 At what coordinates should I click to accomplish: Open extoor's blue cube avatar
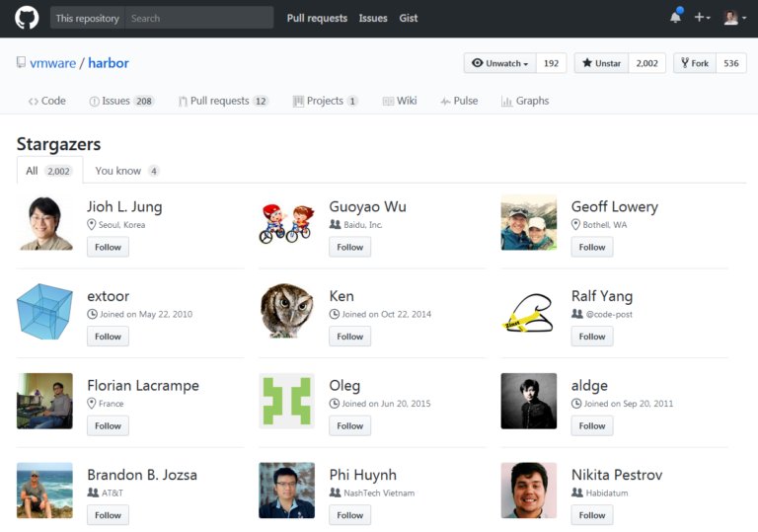click(45, 312)
